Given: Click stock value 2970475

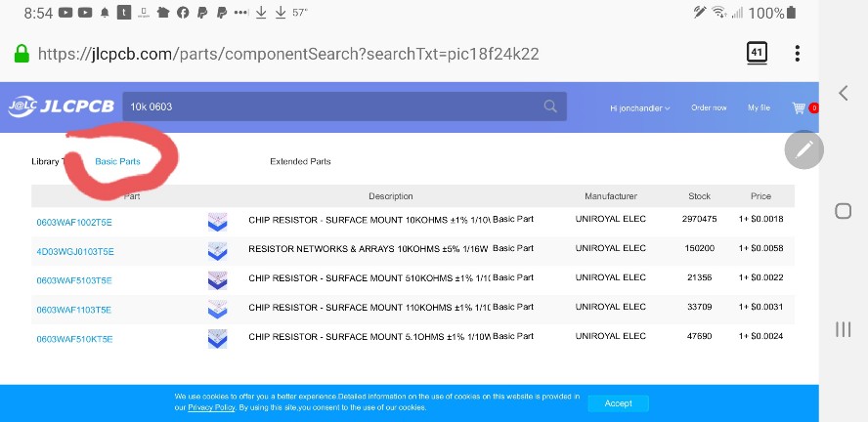Looking at the screenshot, I should pos(699,219).
